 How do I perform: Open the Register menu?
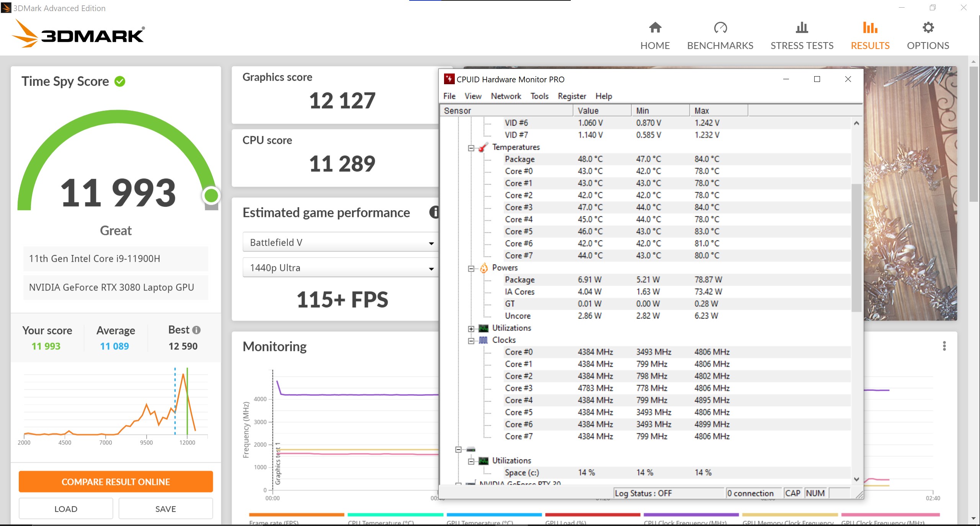(572, 96)
